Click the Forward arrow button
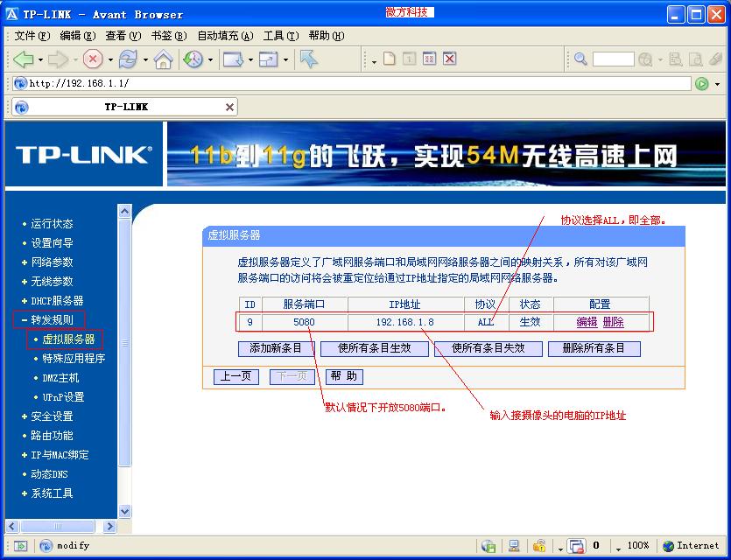This screenshot has width=731, height=560. [x=58, y=59]
